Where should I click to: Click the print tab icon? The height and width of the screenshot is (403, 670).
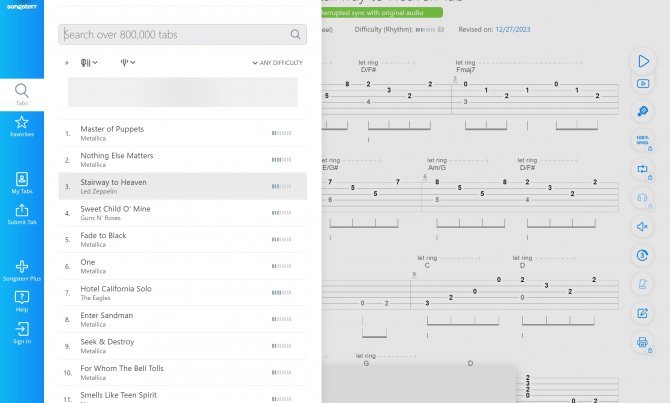tap(642, 342)
